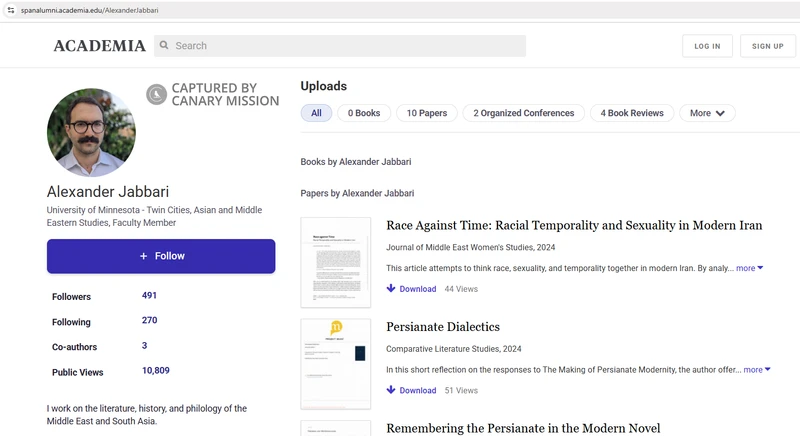The height and width of the screenshot is (436, 800).
Task: Show the 4 Book Reviews tab
Action: 631,113
